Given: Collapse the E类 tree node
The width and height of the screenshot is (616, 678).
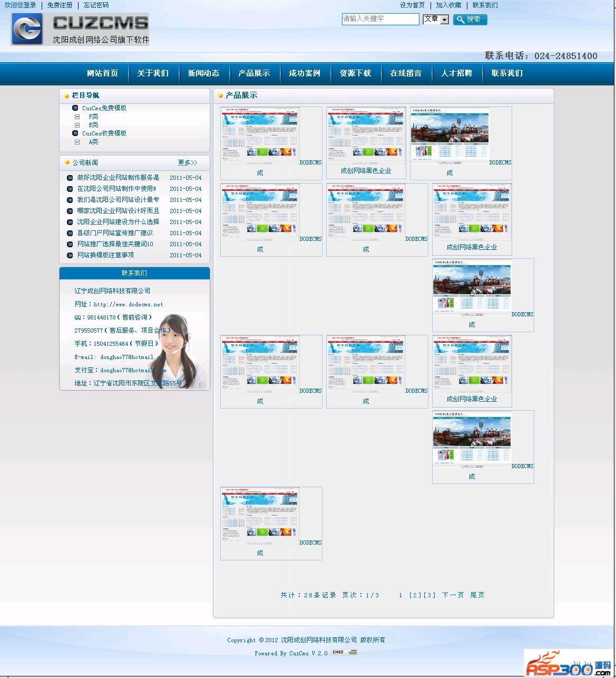Looking at the screenshot, I should click(77, 125).
